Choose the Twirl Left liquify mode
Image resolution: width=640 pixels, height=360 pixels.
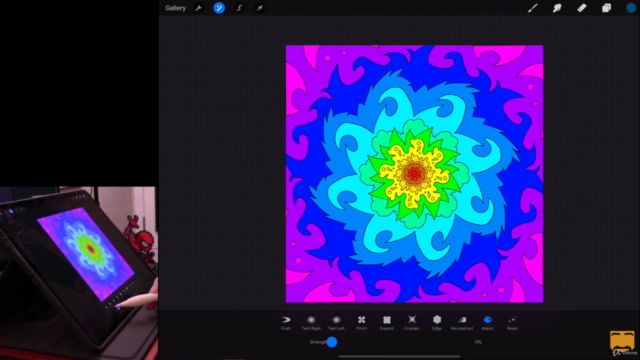coord(336,322)
